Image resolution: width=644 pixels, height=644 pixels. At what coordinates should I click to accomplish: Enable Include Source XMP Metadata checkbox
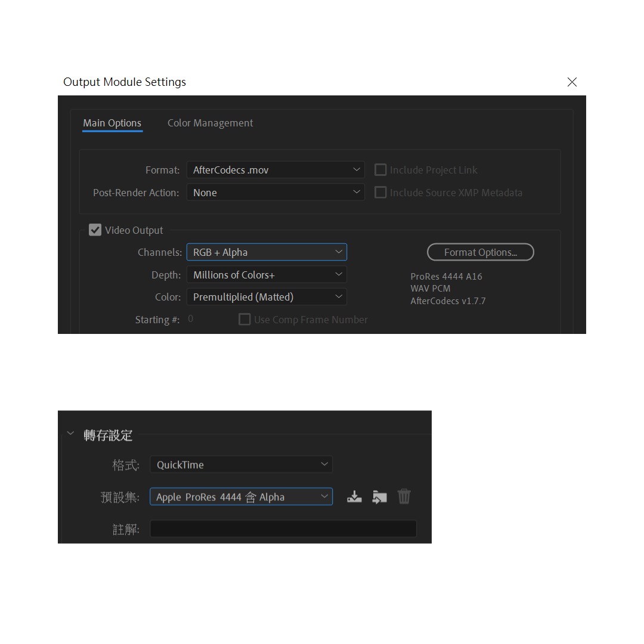[x=380, y=193]
